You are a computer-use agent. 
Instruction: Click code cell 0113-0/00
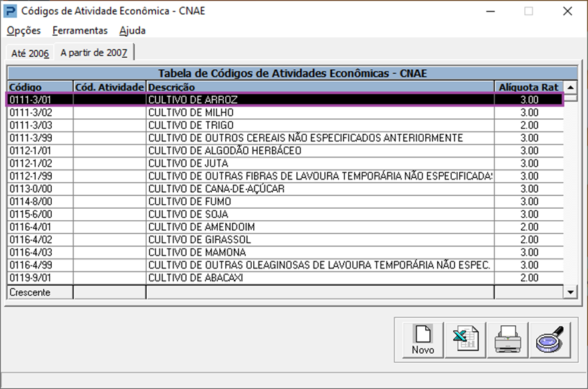coord(40,189)
